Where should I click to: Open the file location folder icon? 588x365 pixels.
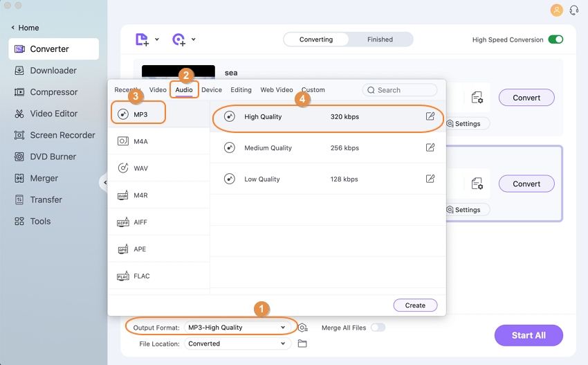pos(302,344)
